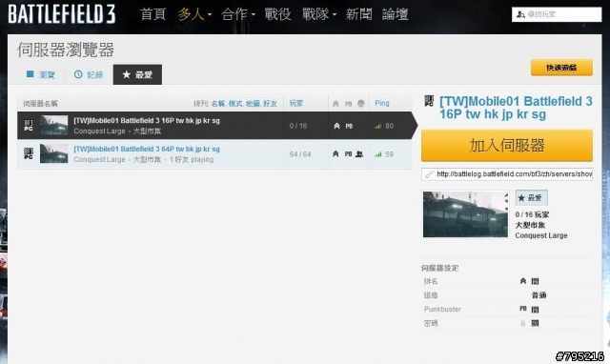Click BF3 PC icon beside details title
610x364 pixels.
[429, 102]
